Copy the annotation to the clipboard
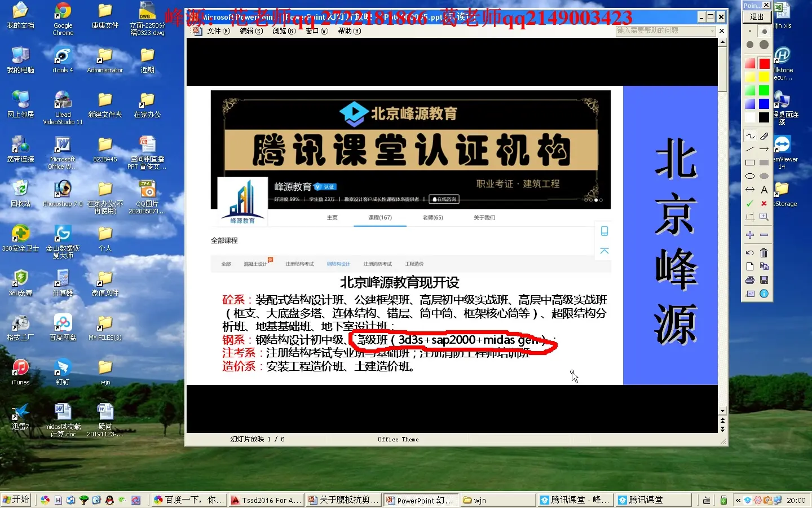The height and width of the screenshot is (508, 812). (x=764, y=266)
